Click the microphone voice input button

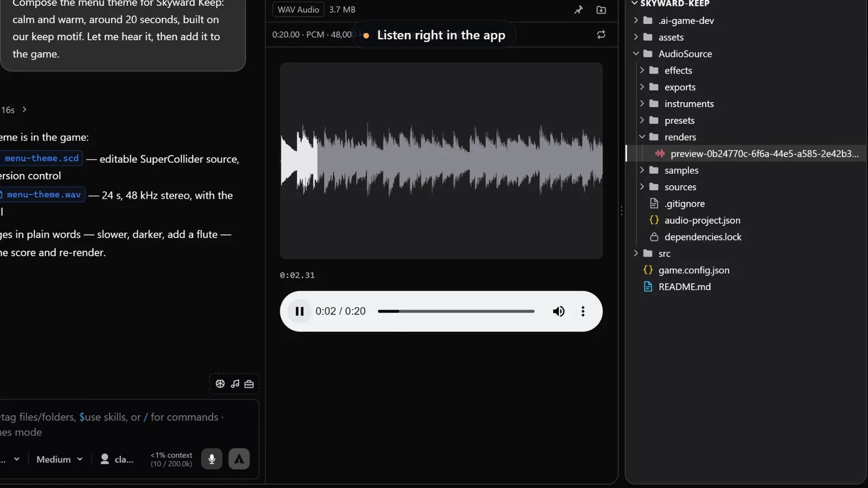(212, 459)
